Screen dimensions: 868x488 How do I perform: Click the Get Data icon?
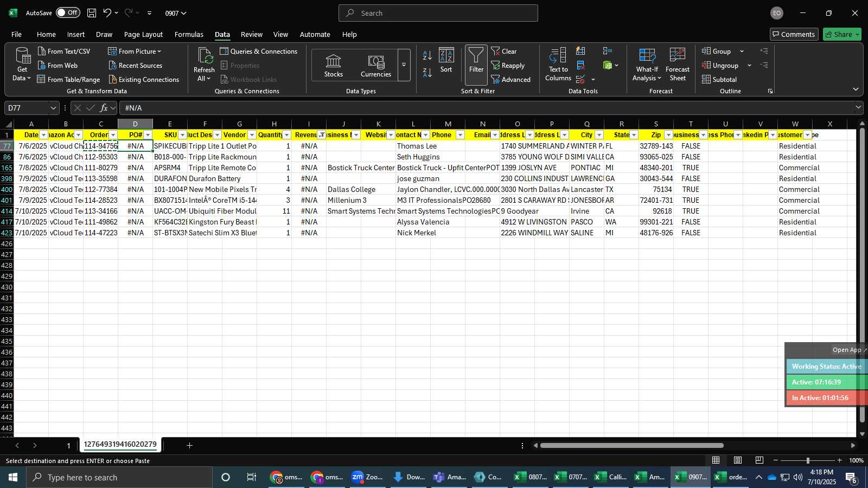click(x=22, y=64)
